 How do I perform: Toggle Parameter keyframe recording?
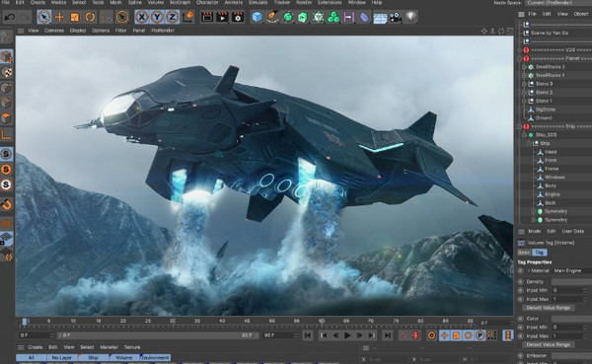[480, 335]
